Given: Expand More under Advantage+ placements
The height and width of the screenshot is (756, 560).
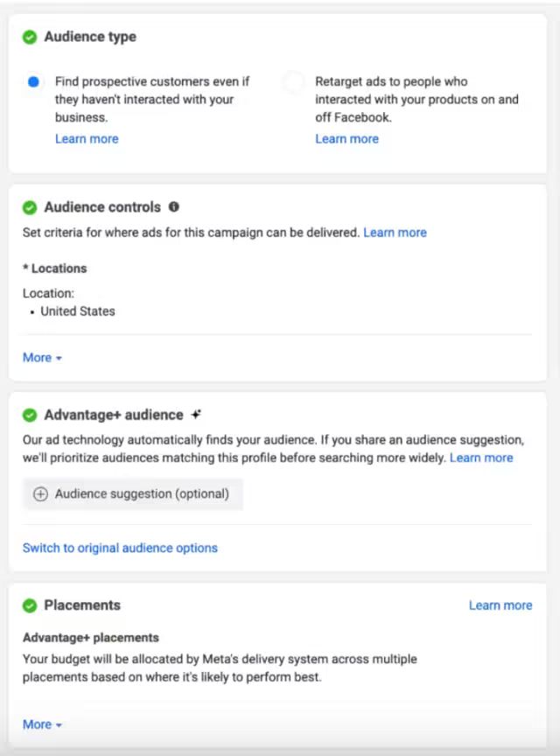Looking at the screenshot, I should [x=42, y=724].
